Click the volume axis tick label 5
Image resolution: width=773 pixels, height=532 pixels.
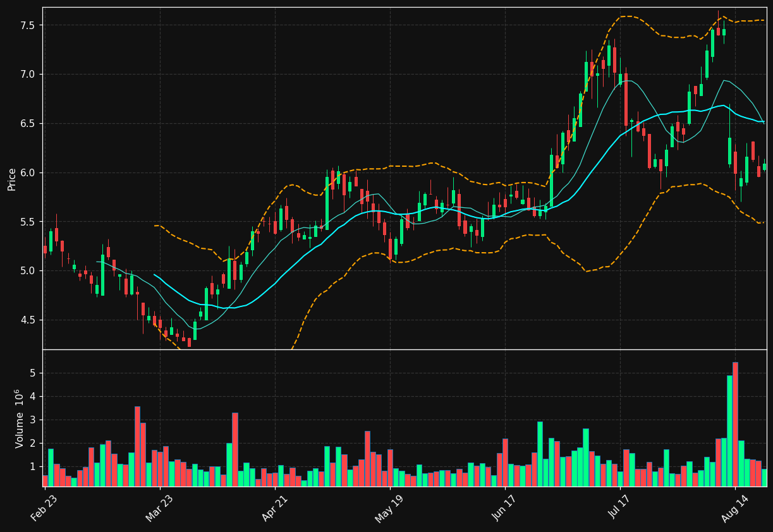click(32, 373)
